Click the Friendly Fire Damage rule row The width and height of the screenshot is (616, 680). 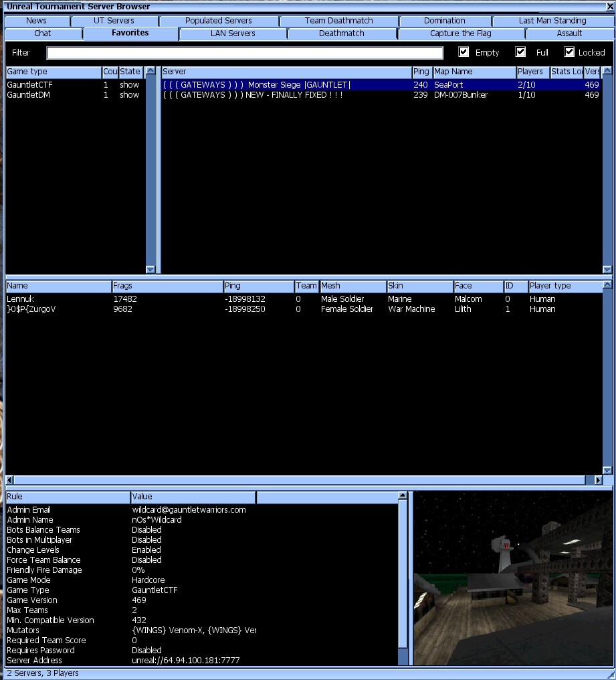pyautogui.click(x=202, y=570)
